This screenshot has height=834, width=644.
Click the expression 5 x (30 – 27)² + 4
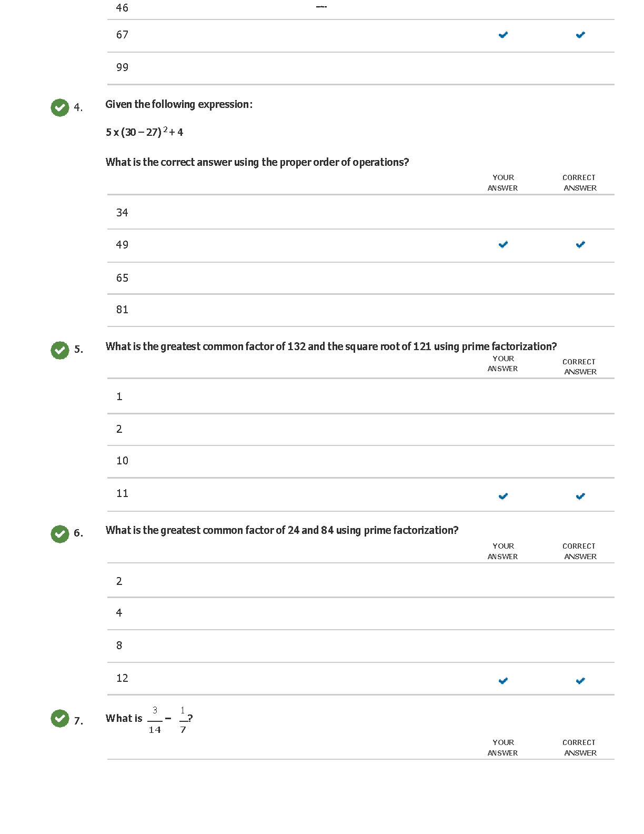pyautogui.click(x=144, y=132)
